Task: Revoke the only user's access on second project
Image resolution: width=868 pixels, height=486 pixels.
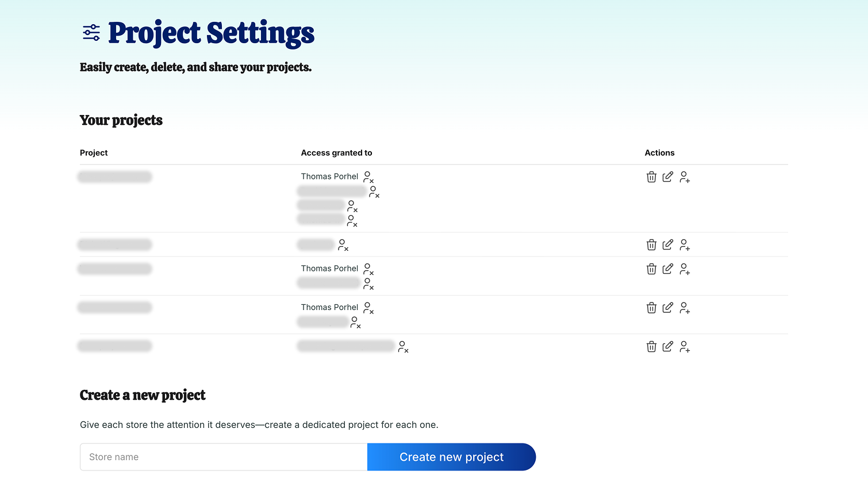Action: (343, 245)
